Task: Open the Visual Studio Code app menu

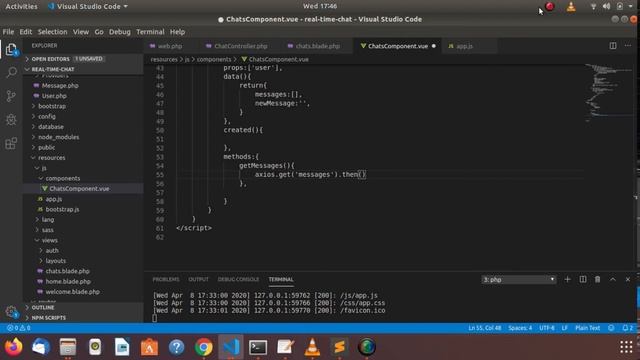Action: click(87, 7)
